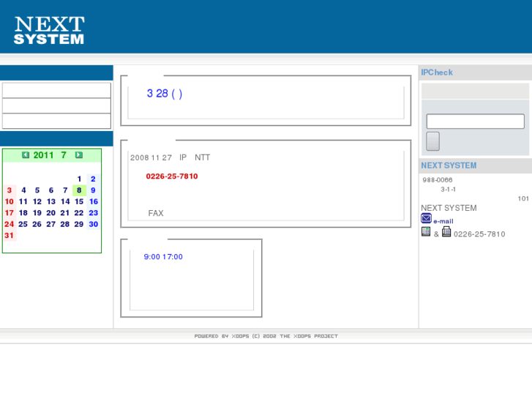The image size is (532, 399).
Task: Click the fax machine icon
Action: tap(446, 231)
